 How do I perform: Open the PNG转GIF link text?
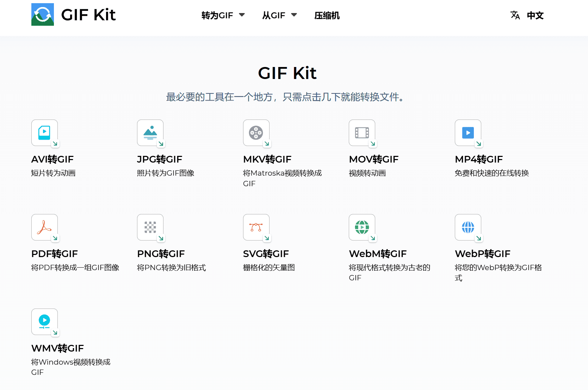tap(161, 254)
